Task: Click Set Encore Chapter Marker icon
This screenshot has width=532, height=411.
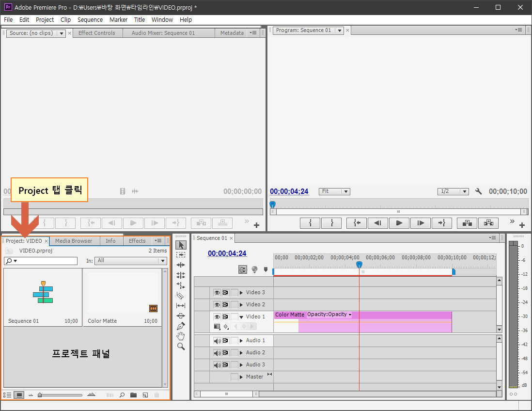Action: tap(255, 269)
